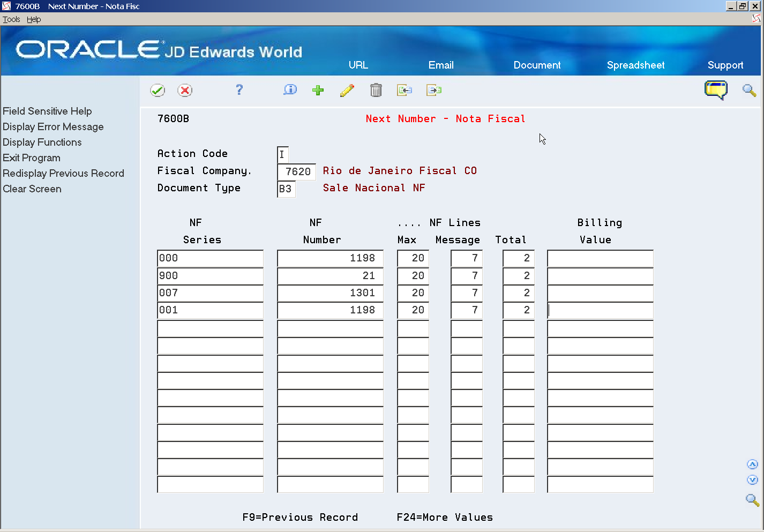This screenshot has height=532, width=764.
Task: Select the NF Series field containing 007
Action: 210,293
